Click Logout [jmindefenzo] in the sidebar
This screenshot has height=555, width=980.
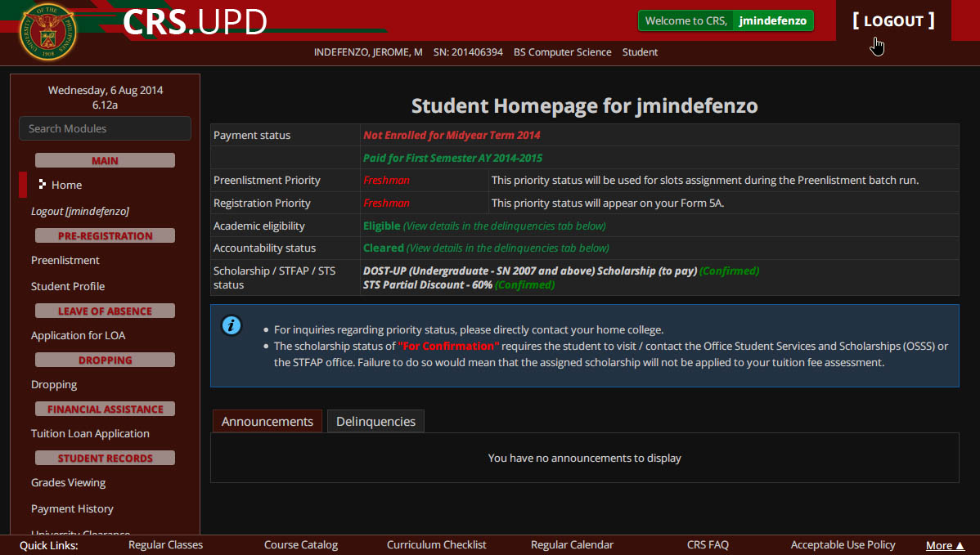coord(80,211)
